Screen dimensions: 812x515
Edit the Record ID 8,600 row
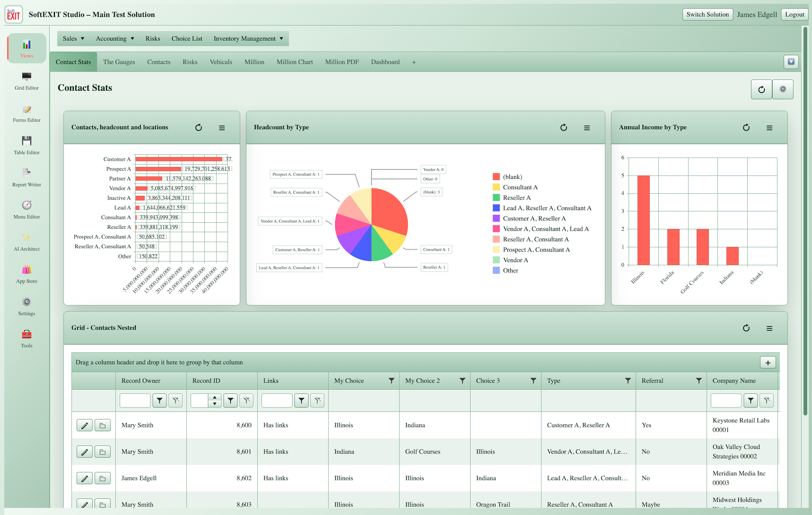85,426
